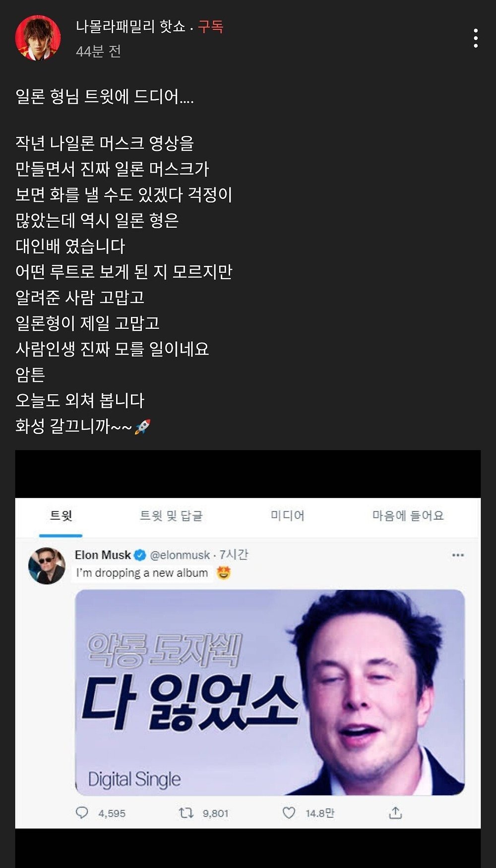The width and height of the screenshot is (496, 868).
Task: Switch to 트윗 및 답글 tab
Action: (x=171, y=516)
